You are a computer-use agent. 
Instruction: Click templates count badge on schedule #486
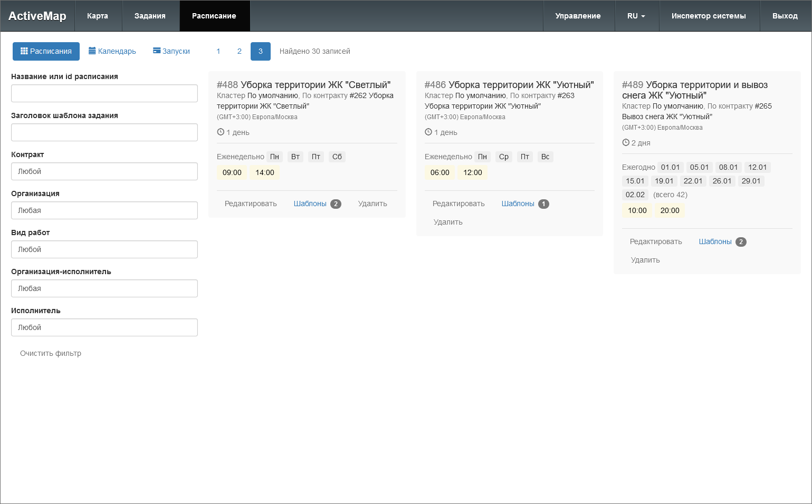click(543, 204)
